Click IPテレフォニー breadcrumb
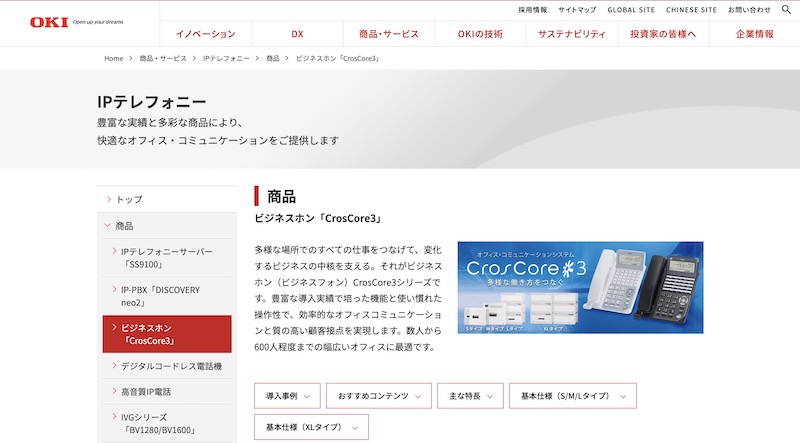 (226, 58)
